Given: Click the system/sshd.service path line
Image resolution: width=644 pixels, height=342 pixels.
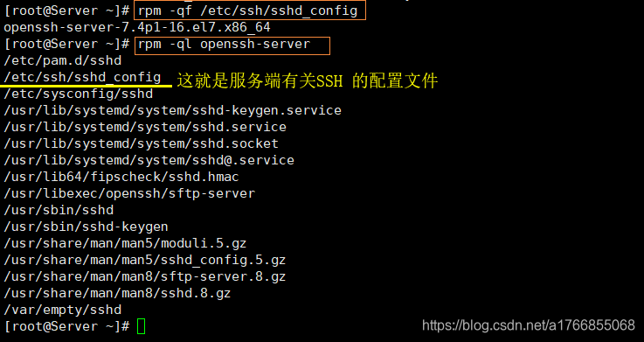Looking at the screenshot, I should point(145,127).
